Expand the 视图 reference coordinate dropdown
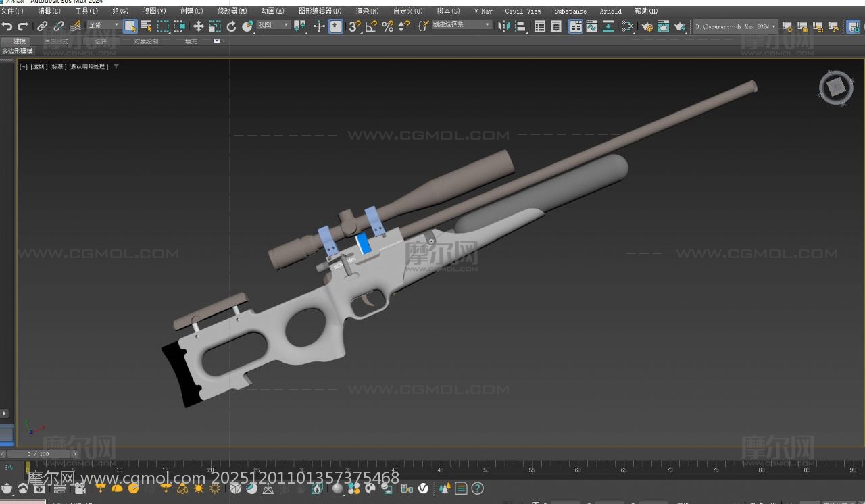Image resolution: width=865 pixels, height=504 pixels. [x=273, y=25]
